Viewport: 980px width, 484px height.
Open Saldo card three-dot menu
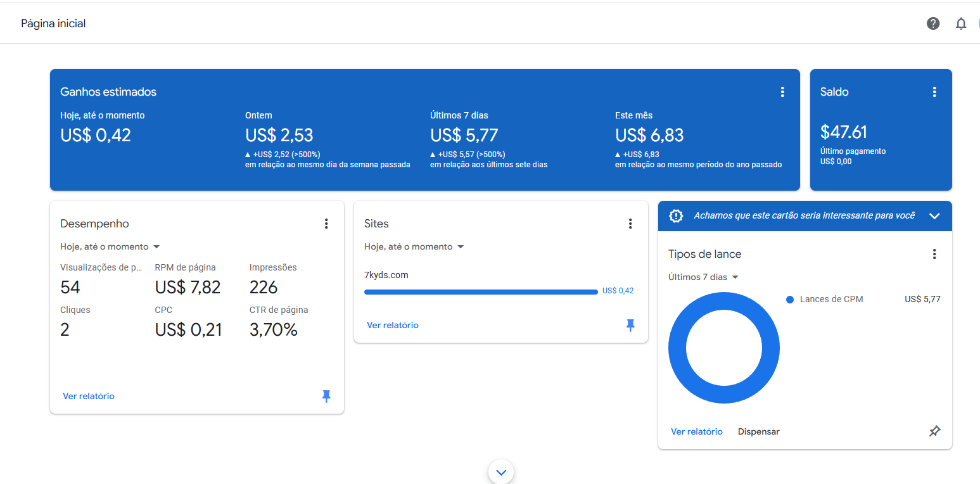tap(934, 92)
